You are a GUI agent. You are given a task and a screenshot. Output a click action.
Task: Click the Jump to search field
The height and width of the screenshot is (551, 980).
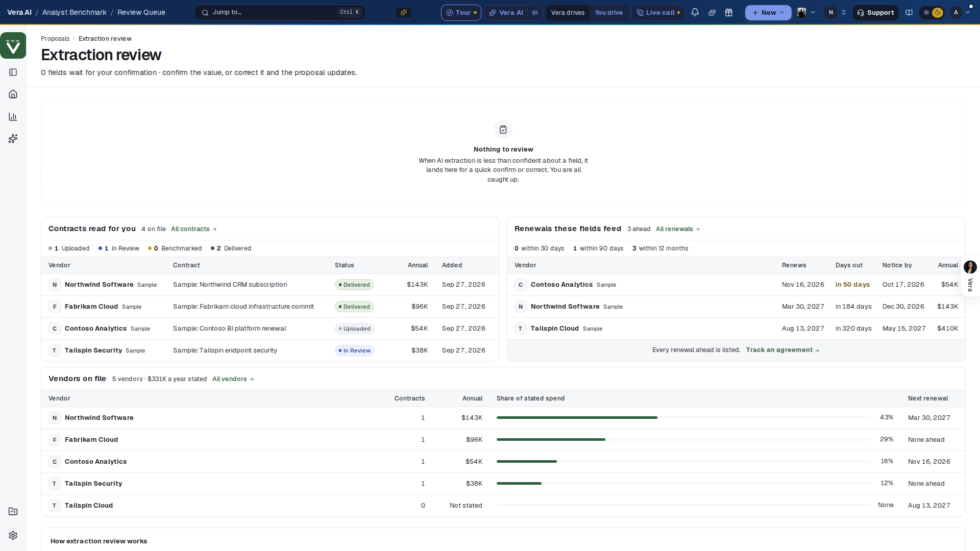[x=280, y=12]
